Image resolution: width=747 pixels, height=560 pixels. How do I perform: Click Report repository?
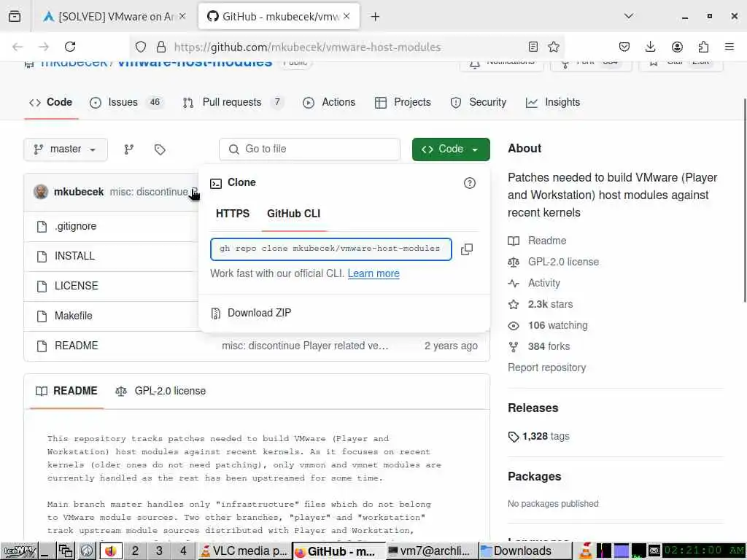point(547,367)
